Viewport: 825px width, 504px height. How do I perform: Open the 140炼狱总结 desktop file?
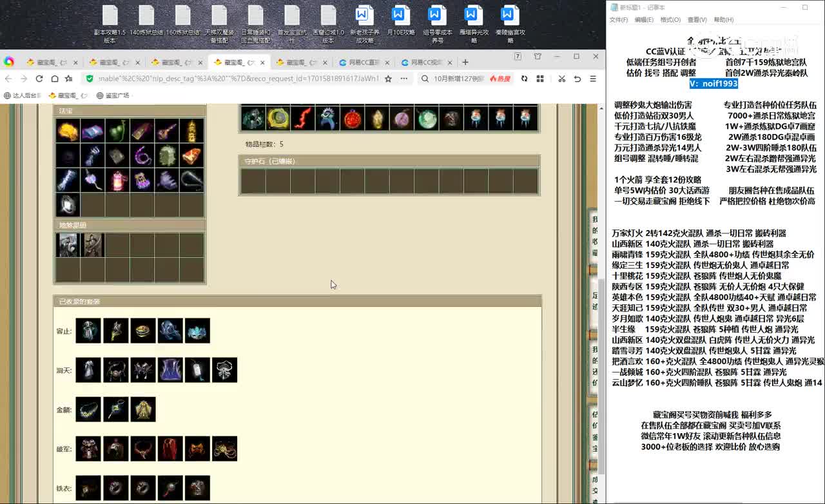pyautogui.click(x=146, y=21)
